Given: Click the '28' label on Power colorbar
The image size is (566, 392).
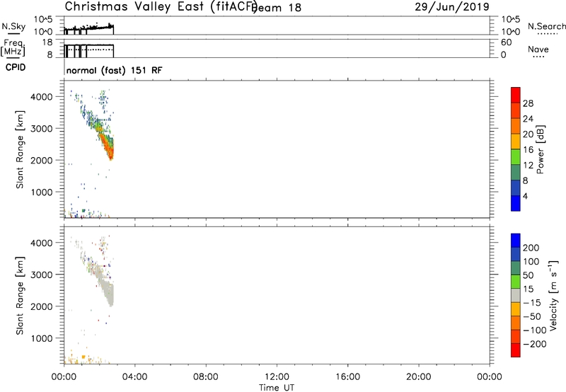Looking at the screenshot, I should pyautogui.click(x=528, y=103).
